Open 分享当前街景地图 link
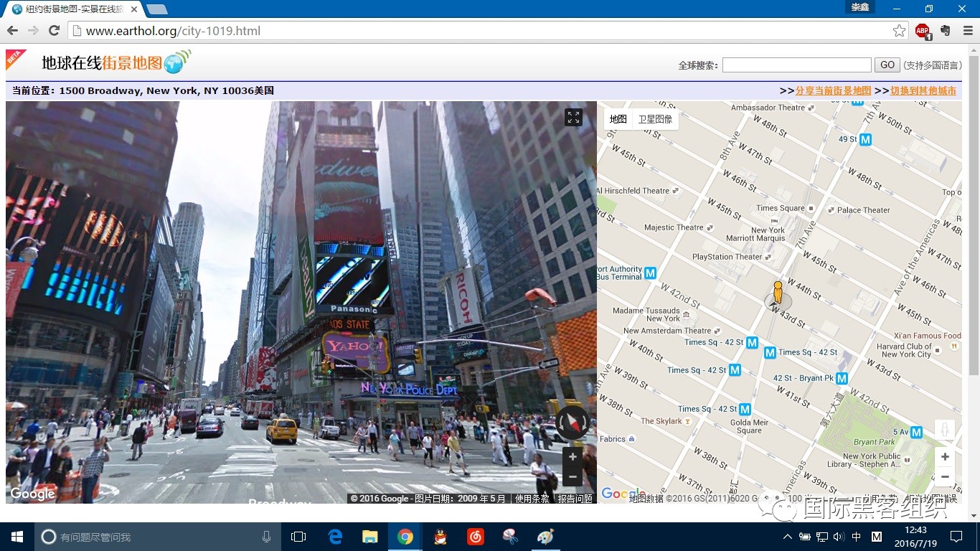980x551 pixels. [x=833, y=91]
